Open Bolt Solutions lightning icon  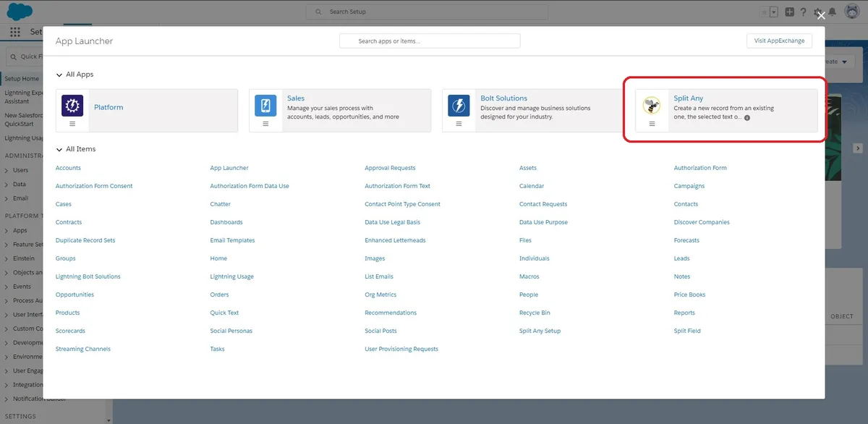point(459,106)
